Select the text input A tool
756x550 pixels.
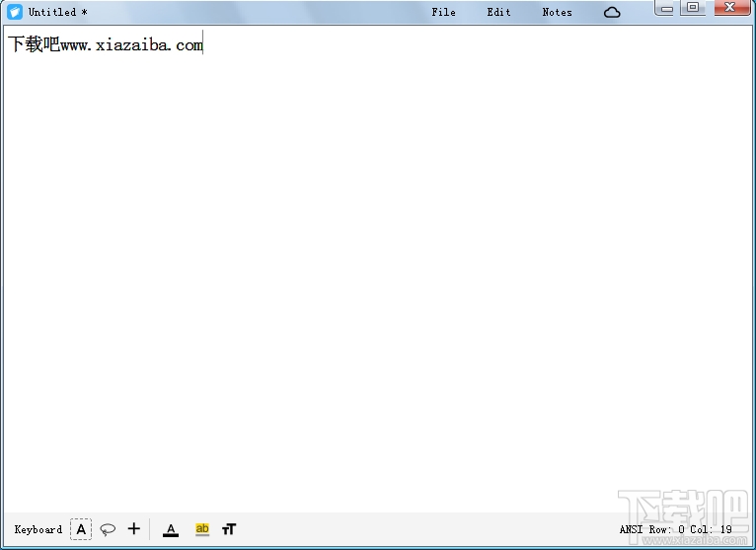point(81,529)
